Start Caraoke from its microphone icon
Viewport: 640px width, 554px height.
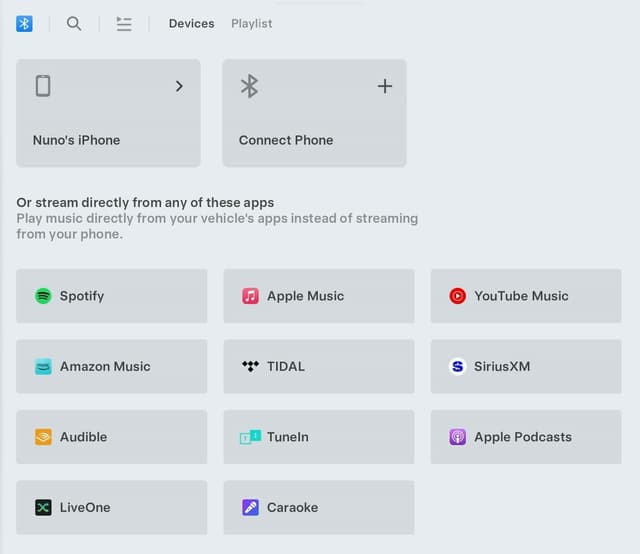250,507
